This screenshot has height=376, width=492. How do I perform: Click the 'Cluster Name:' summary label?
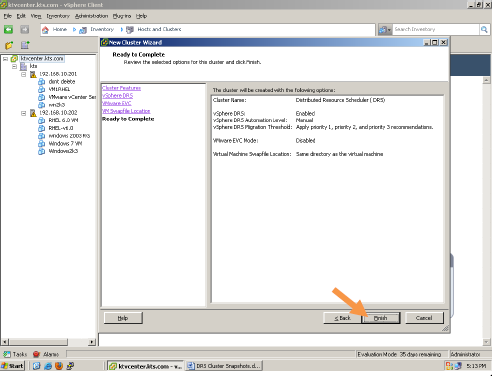(229, 100)
